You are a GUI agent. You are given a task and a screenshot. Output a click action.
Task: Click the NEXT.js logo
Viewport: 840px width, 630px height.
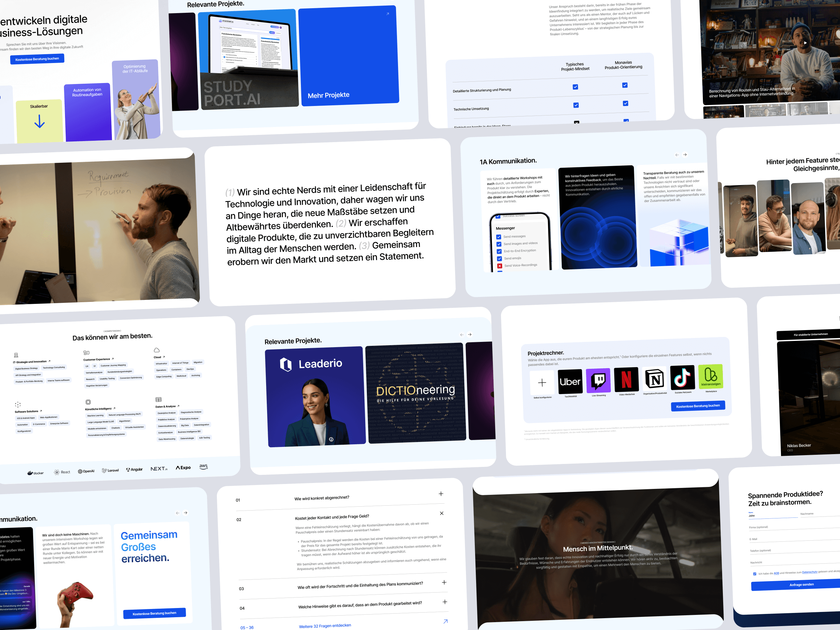(x=159, y=469)
